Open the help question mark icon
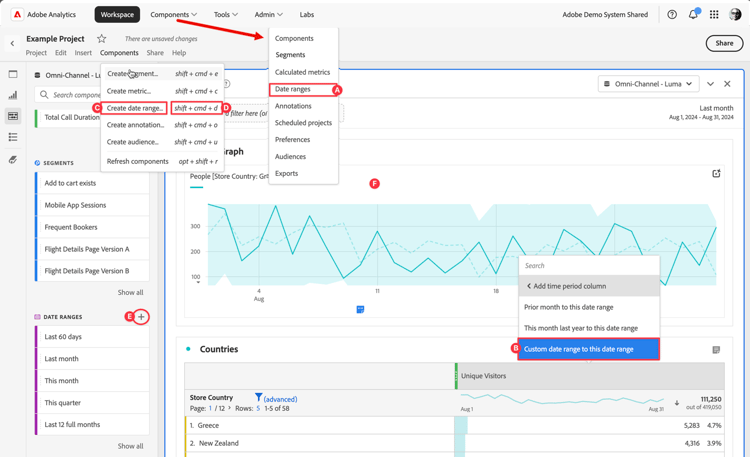Image resolution: width=750 pixels, height=457 pixels. tap(672, 14)
